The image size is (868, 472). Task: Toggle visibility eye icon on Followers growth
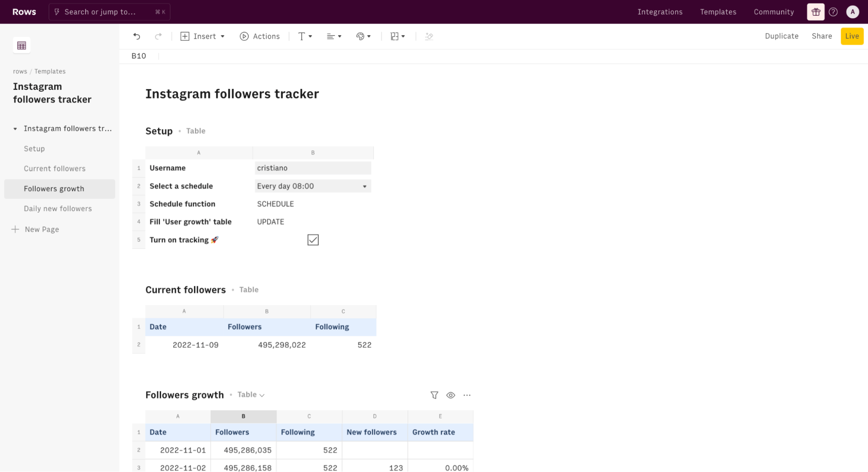click(451, 395)
